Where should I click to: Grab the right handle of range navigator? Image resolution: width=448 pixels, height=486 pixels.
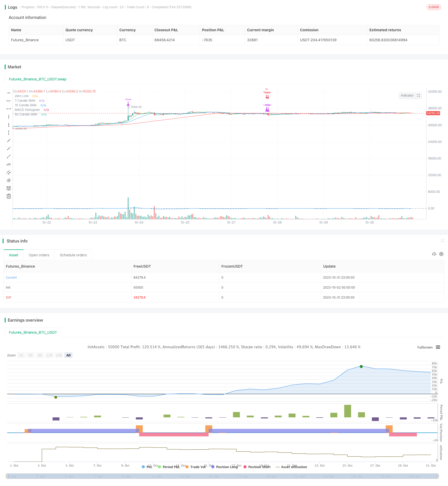438,476
